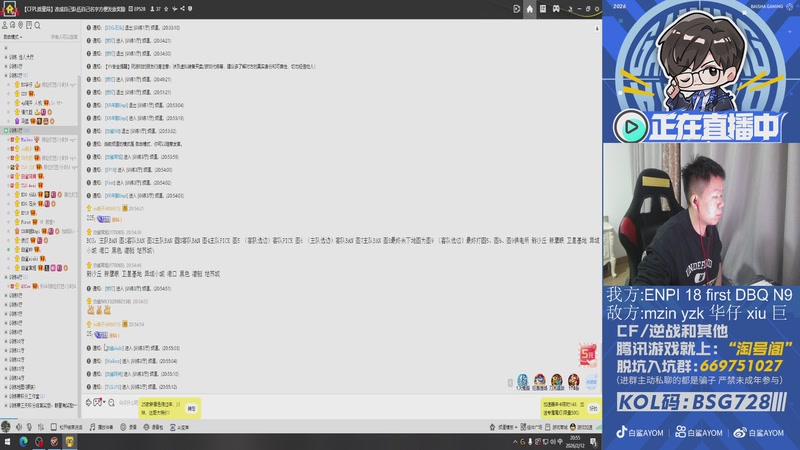Image resolution: width=800 pixels, height=450 pixels.
Task: Click the right yellow promo tip button
Action: [x=593, y=409]
